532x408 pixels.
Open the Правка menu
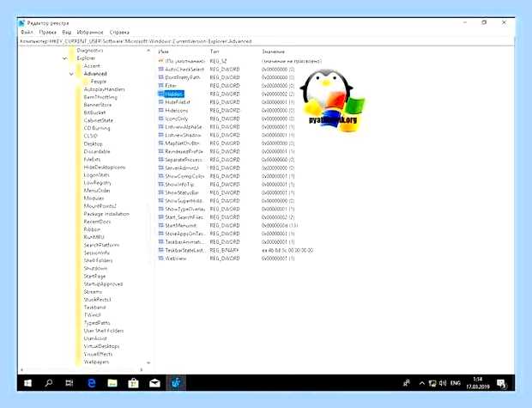click(47, 32)
